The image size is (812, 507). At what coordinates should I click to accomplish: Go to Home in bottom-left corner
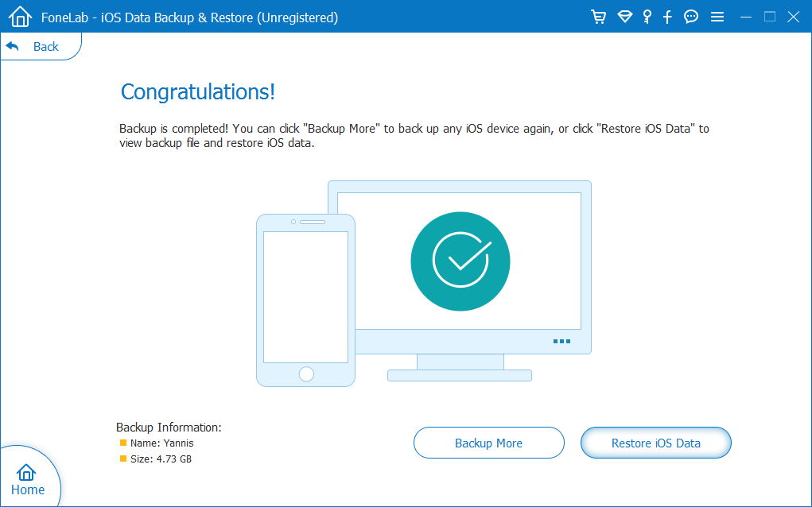tap(27, 479)
